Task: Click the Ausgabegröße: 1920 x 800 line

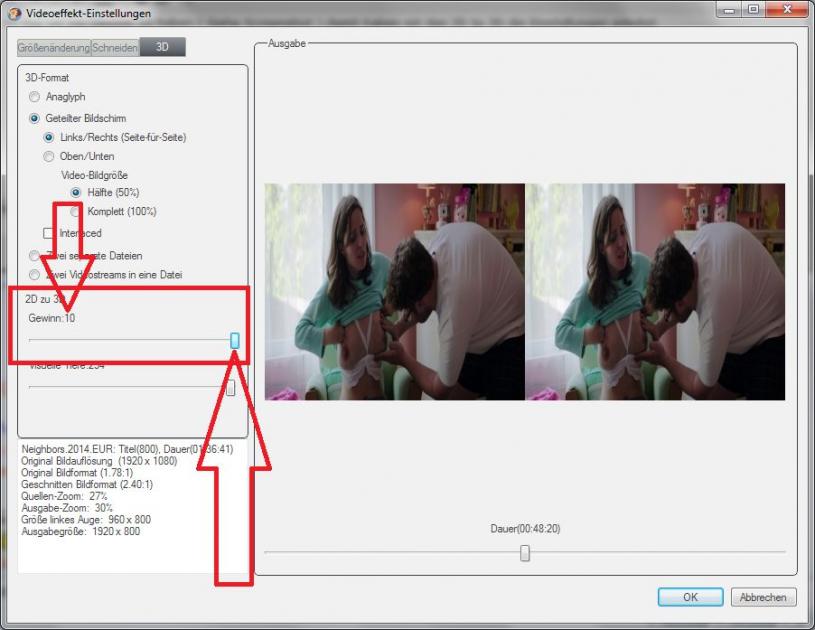Action: (x=81, y=531)
